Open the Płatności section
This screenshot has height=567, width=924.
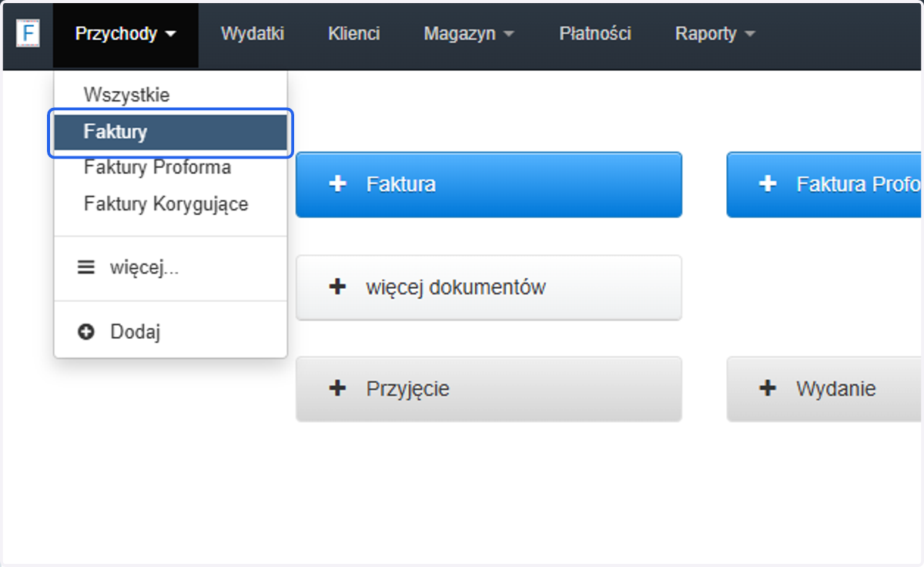click(595, 35)
